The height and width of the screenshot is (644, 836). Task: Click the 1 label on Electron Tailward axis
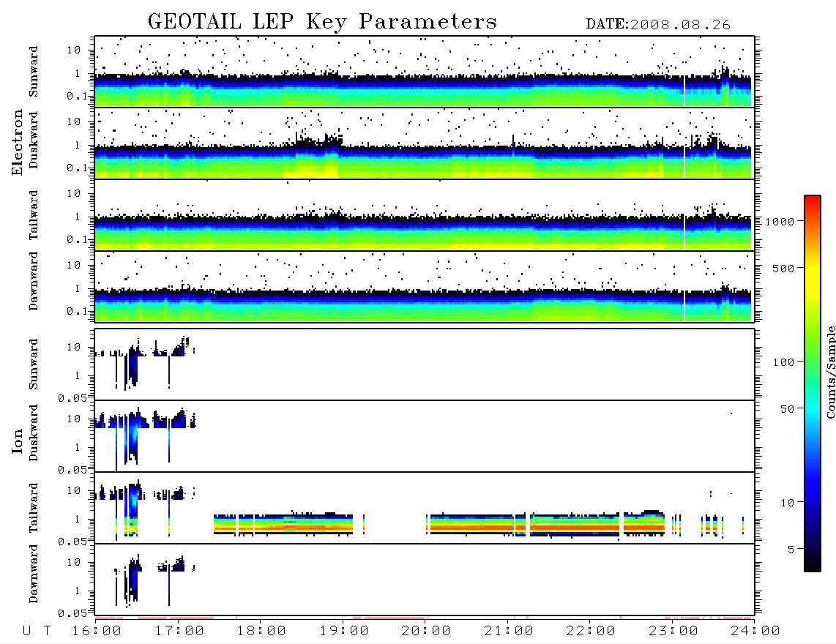coord(78,217)
